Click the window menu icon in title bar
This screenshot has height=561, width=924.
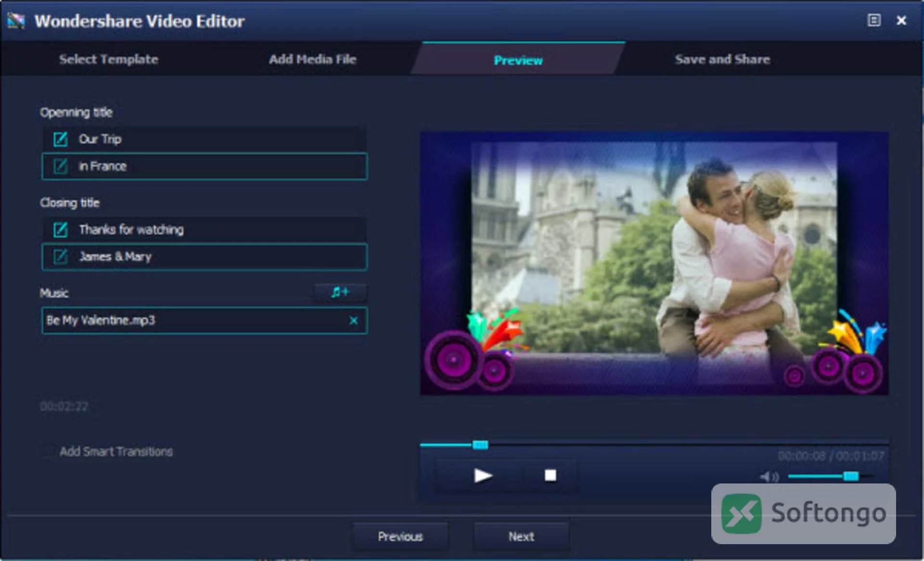pyautogui.click(x=874, y=20)
